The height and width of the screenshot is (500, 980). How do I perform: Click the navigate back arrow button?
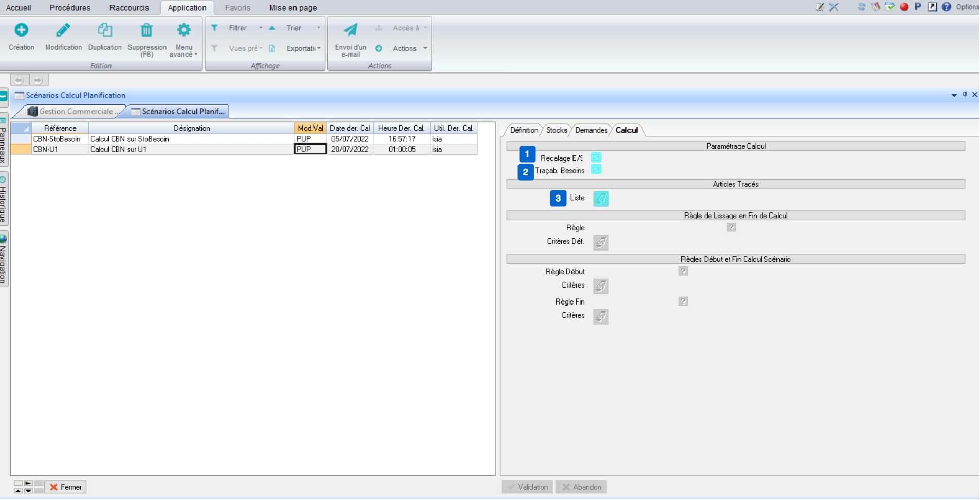(19, 80)
